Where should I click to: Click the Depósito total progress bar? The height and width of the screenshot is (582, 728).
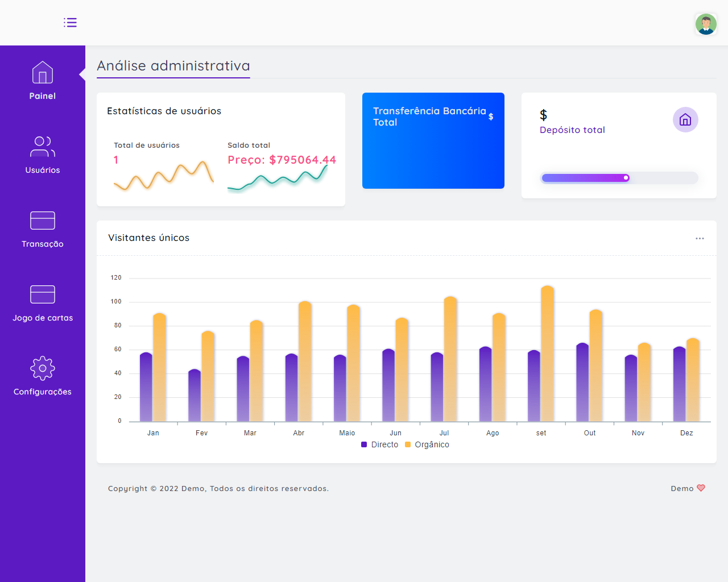coord(619,178)
